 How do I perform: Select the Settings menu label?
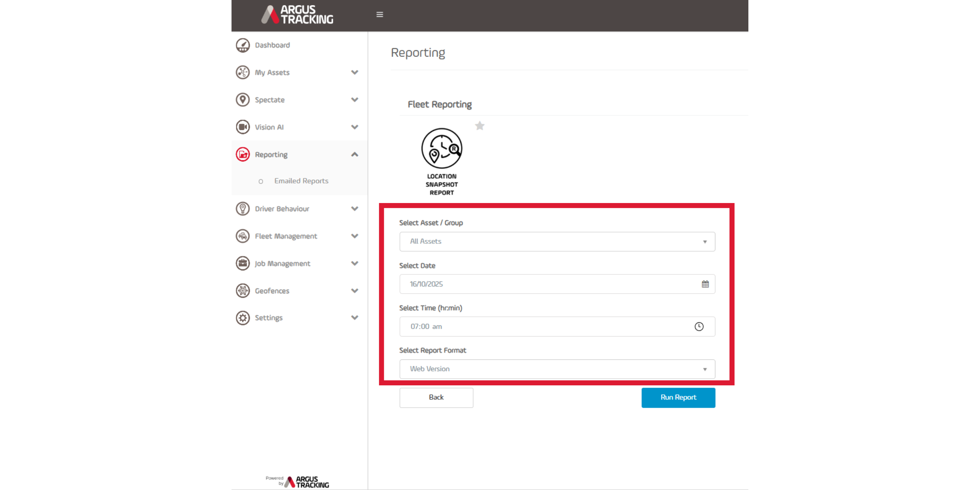[269, 318]
